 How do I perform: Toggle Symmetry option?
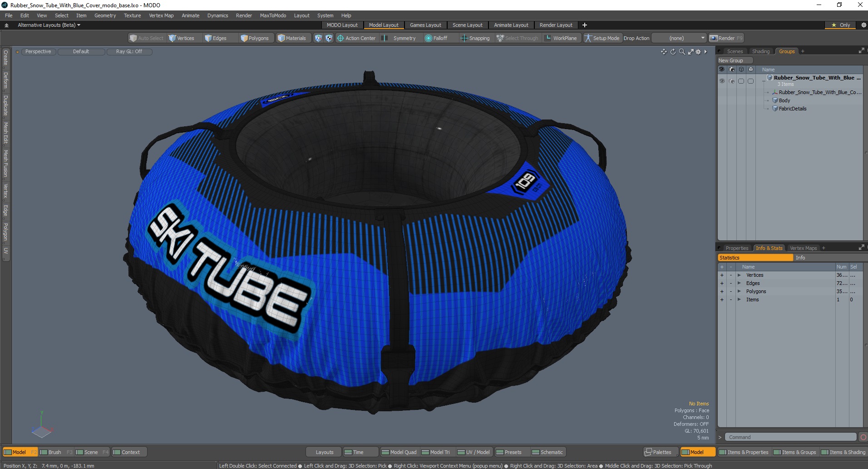click(399, 38)
